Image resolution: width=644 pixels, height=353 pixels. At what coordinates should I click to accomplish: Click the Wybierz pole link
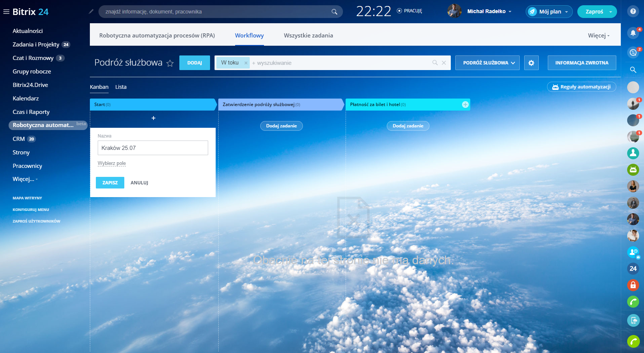pos(112,163)
